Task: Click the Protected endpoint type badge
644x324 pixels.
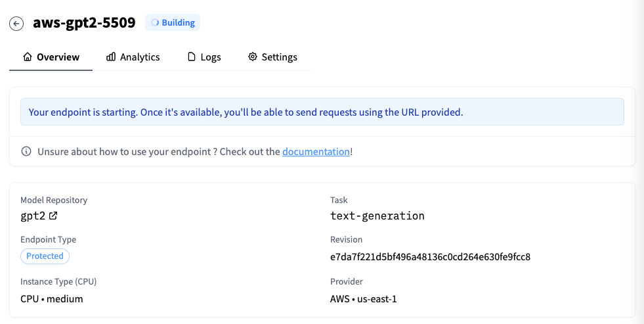Action: [45, 256]
